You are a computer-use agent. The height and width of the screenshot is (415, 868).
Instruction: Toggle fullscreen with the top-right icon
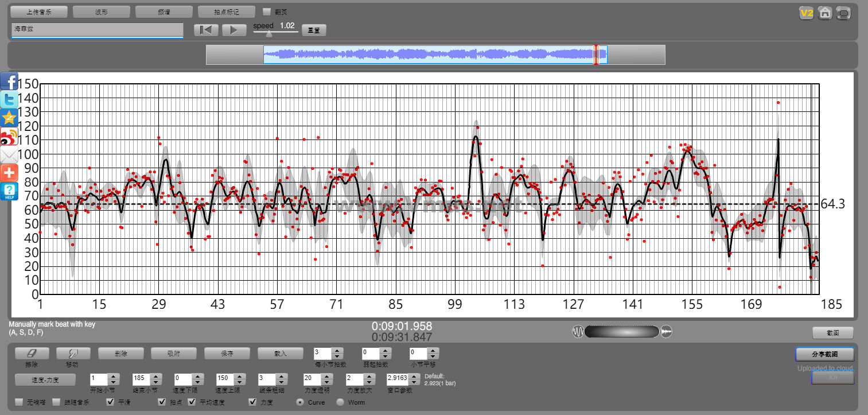(x=843, y=13)
